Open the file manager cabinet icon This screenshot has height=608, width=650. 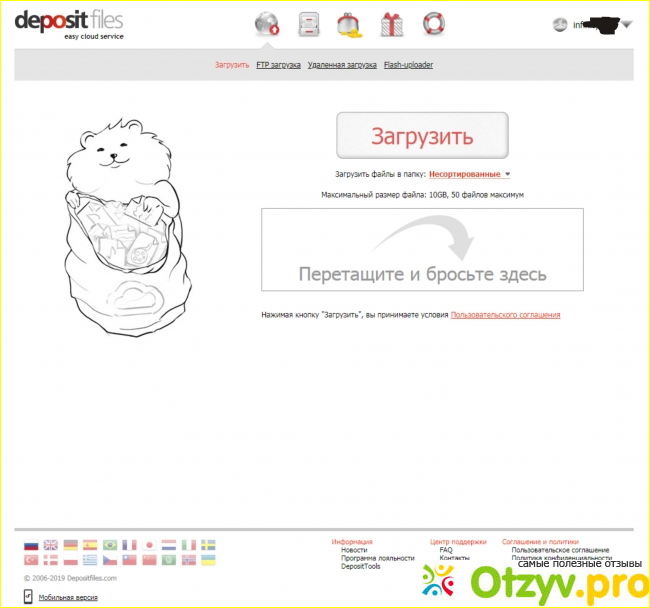click(x=309, y=24)
